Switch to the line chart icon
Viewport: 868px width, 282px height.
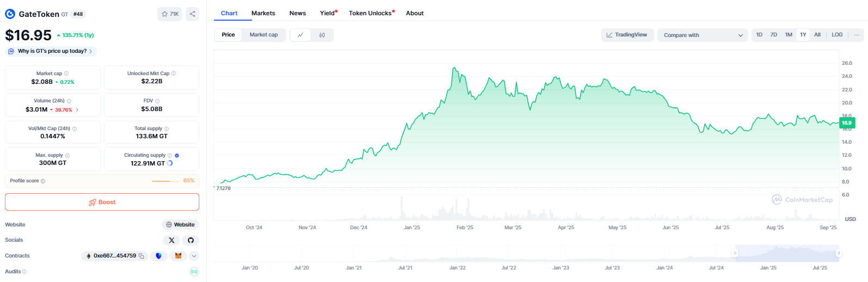(x=300, y=35)
